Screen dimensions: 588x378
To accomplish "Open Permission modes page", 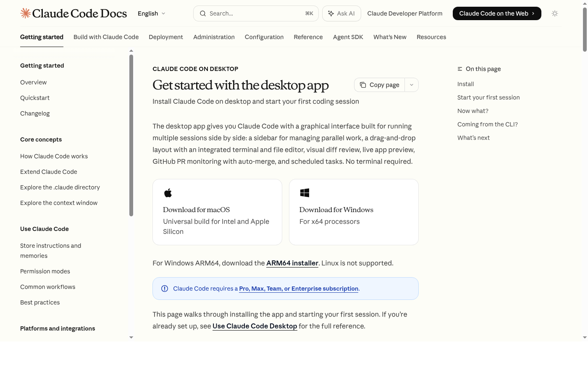I will 45,271.
